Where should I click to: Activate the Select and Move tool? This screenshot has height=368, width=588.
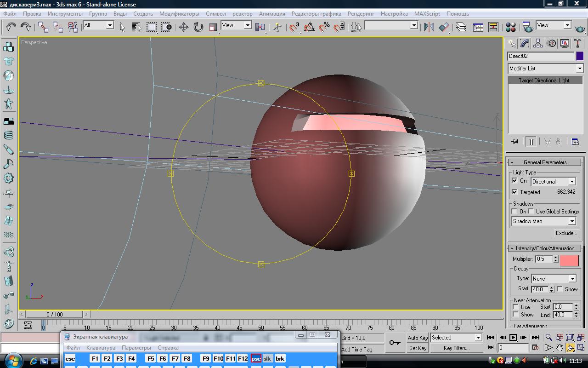coord(183,27)
